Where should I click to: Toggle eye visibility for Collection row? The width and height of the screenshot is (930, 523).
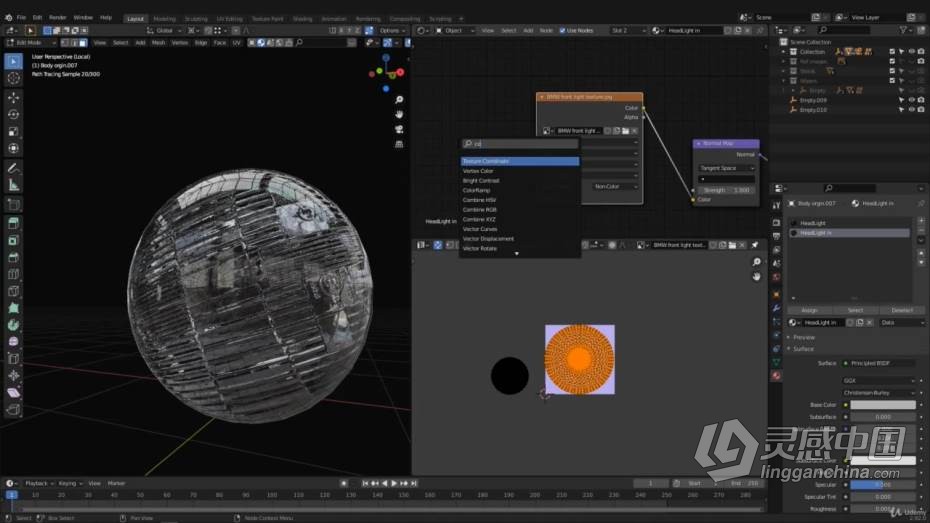[x=912, y=52]
